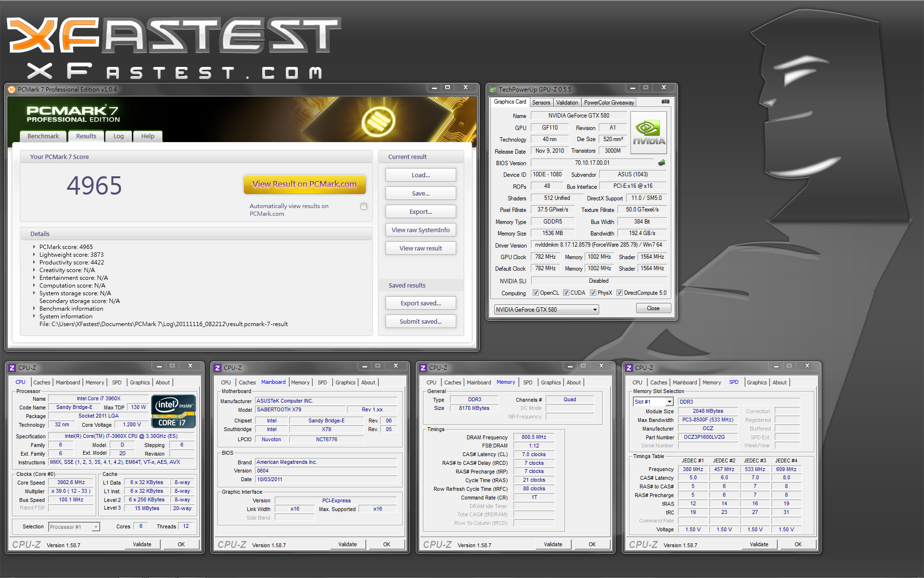Click the Save... button in PCMark 7
The width and height of the screenshot is (924, 578).
coord(421,193)
